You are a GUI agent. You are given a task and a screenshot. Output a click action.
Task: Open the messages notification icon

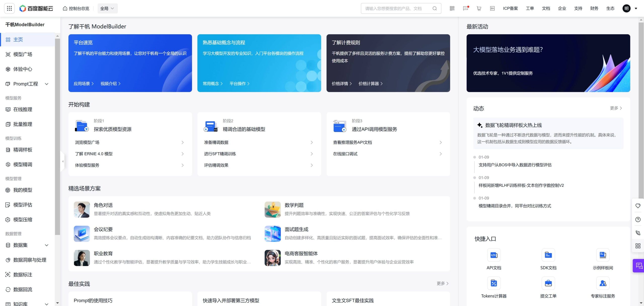tap(466, 8)
